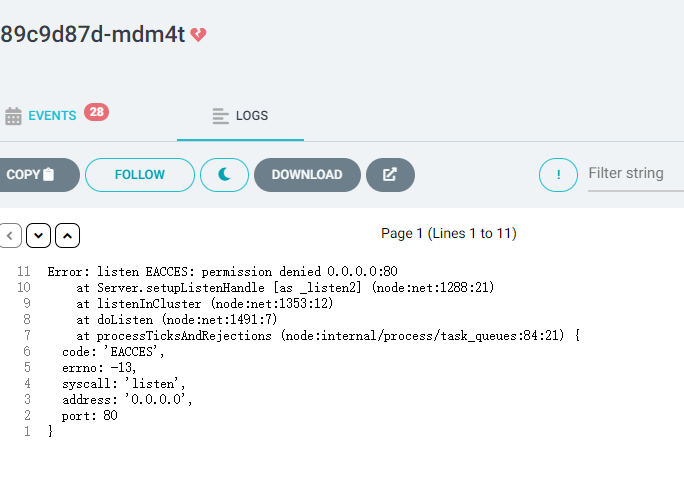
Task: Toggle the exclamation mark filter button
Action: coord(558,175)
